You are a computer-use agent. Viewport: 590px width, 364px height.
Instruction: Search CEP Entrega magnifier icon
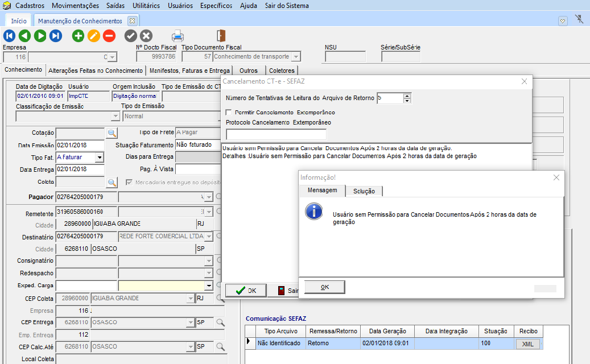pyautogui.click(x=221, y=322)
